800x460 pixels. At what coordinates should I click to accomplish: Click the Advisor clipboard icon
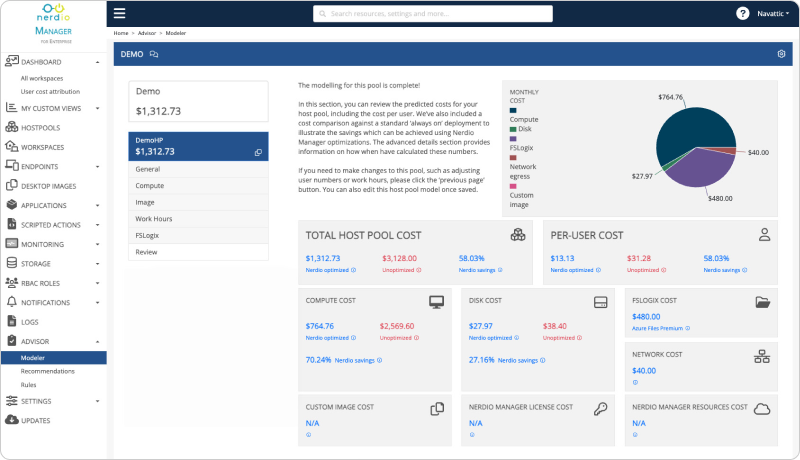12,340
